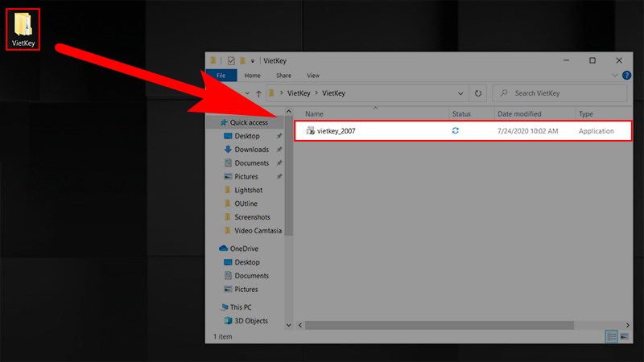This screenshot has height=362, width=644.
Task: Open Customize Quick Access Toolbar dropdown
Action: (253, 61)
